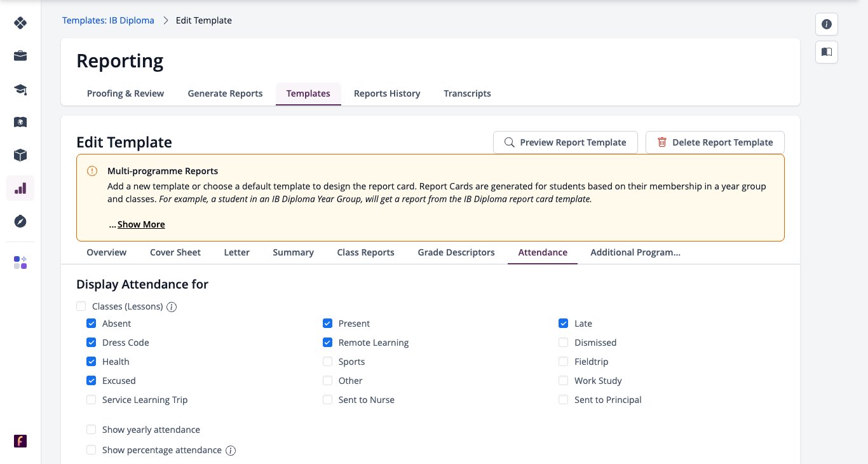
Task: Switch to the Cover Sheet tab
Action: coord(175,252)
